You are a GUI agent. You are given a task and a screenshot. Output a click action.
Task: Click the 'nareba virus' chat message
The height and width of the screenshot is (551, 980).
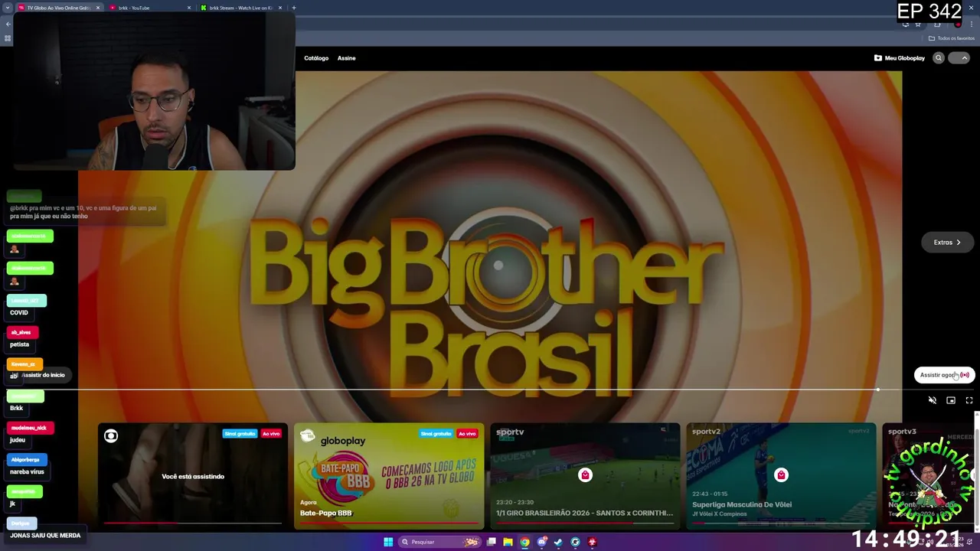click(x=27, y=472)
